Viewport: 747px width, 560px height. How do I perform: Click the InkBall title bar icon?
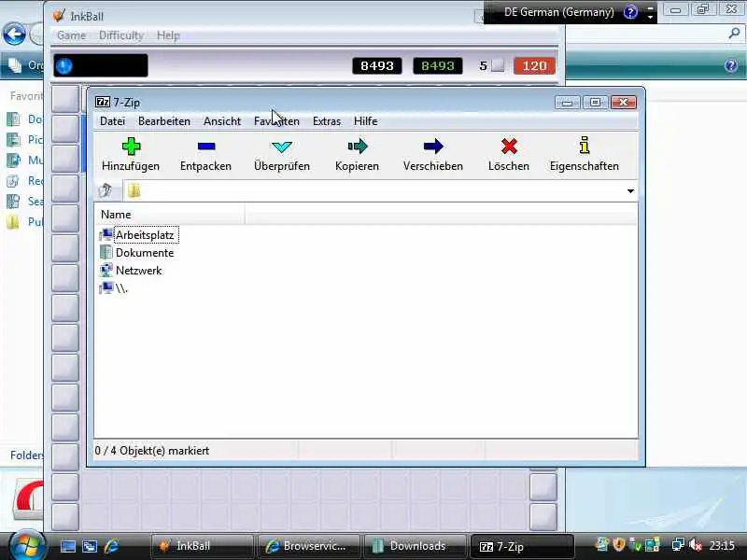tap(59, 16)
